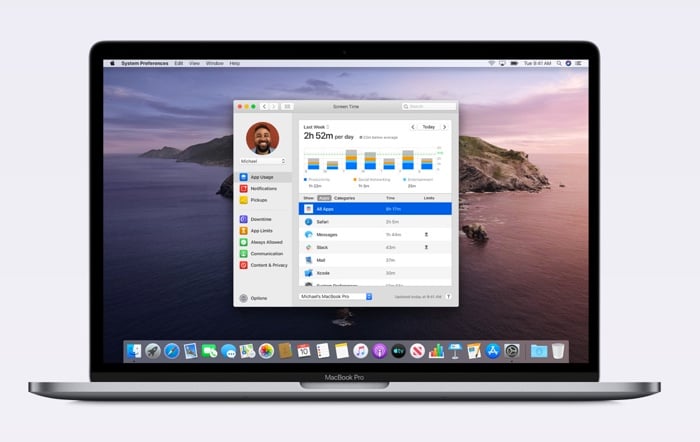Viewport: 700px width, 442px height.
Task: Click the limit hourglass icon for Slack
Action: [426, 247]
